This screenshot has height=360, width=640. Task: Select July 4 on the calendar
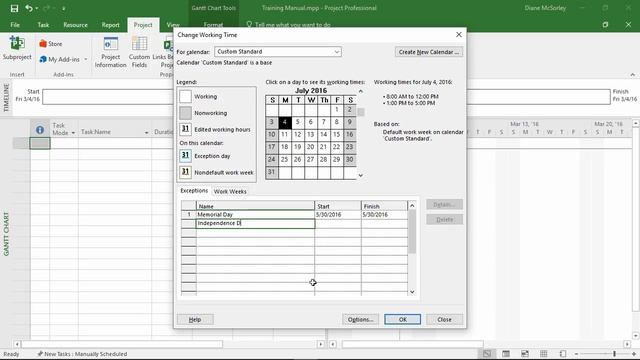pos(285,122)
